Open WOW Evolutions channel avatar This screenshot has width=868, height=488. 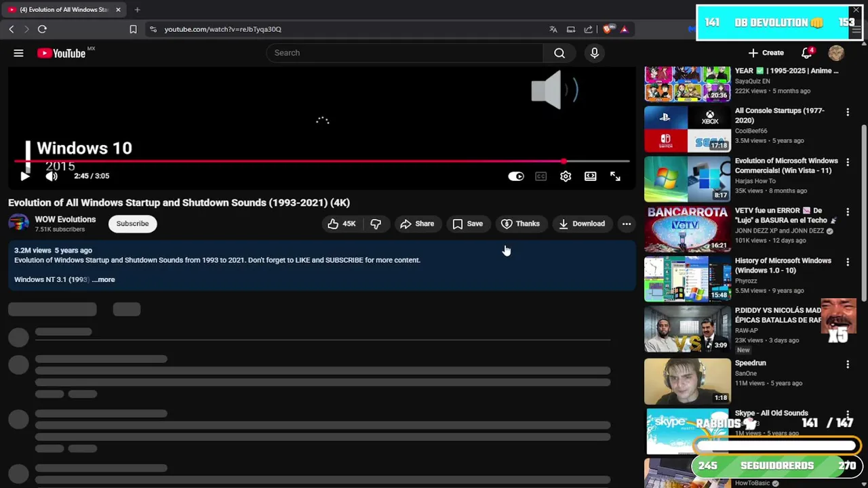point(18,224)
